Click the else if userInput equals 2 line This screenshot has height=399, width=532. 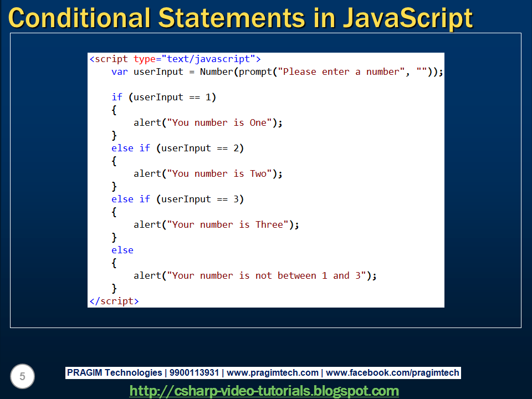point(177,148)
